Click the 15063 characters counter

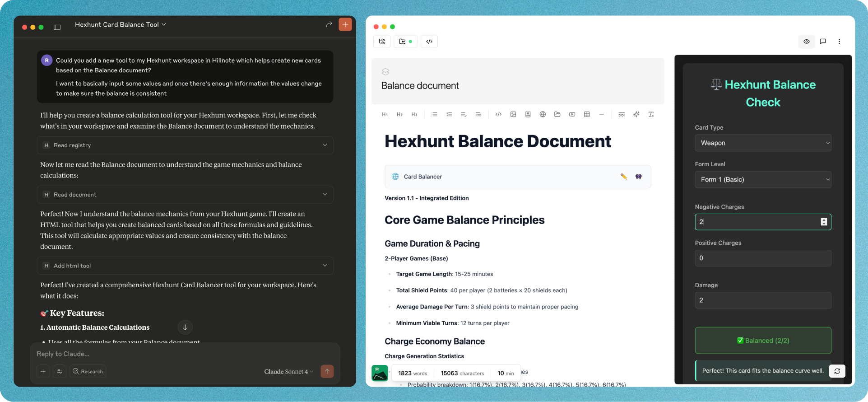click(x=462, y=373)
